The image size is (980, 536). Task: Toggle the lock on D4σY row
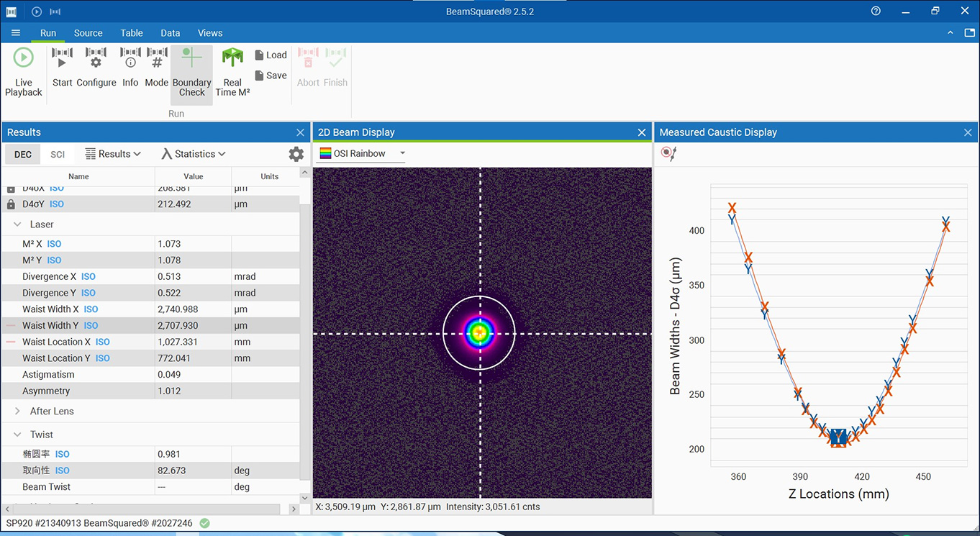(11, 204)
